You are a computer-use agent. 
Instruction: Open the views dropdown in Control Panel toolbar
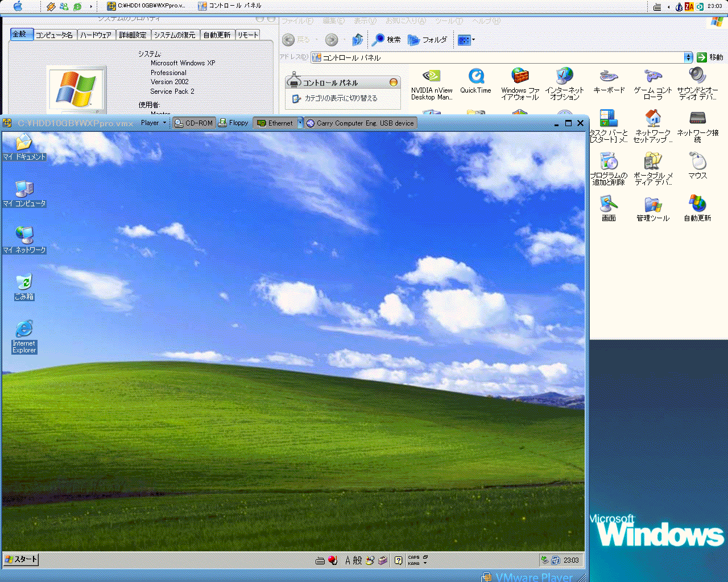coord(466,40)
